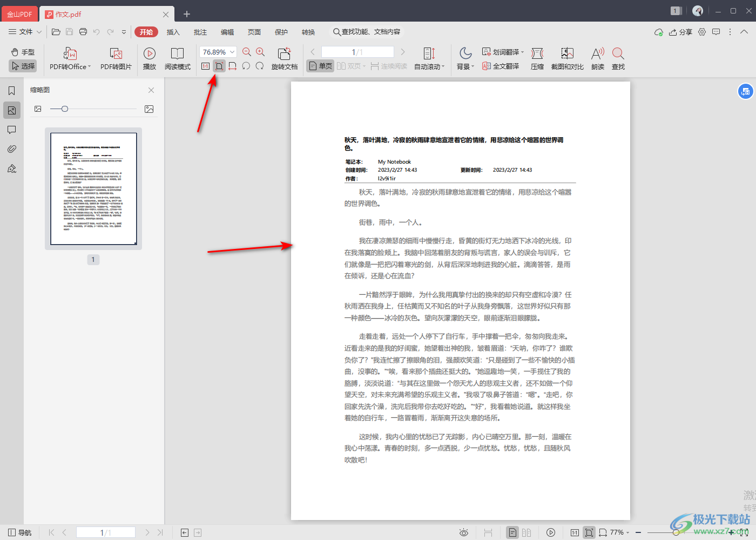
Task: Select 单页 single page layout
Action: coord(320,66)
